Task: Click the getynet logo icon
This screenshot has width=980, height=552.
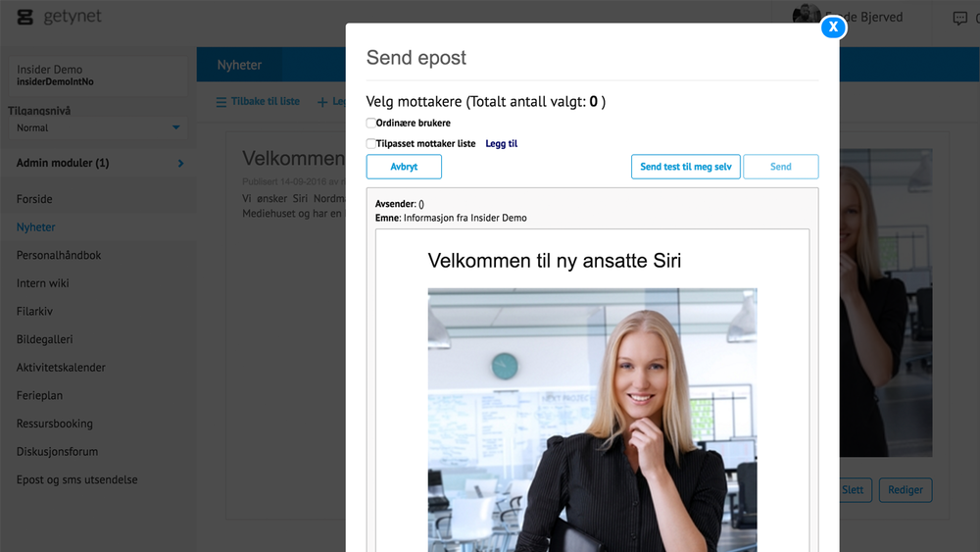Action: coord(25,17)
